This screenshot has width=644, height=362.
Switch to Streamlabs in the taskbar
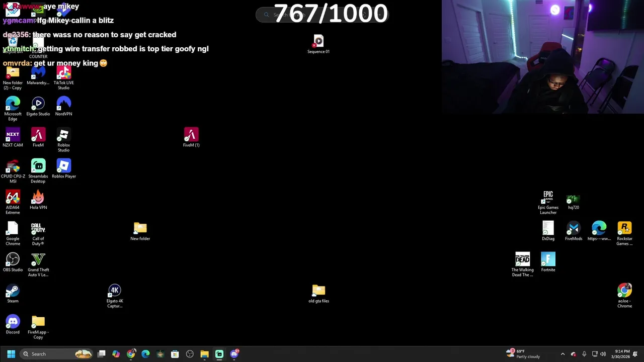pos(219,354)
